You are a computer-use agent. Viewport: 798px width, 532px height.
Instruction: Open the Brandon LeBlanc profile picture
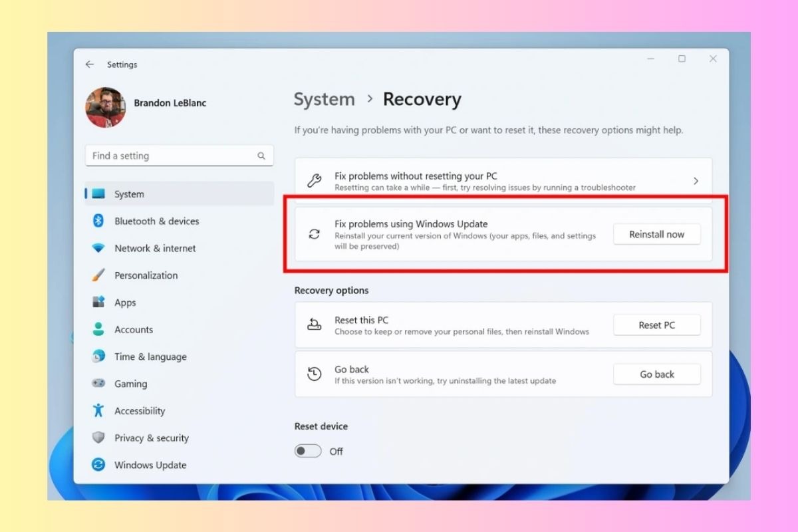pyautogui.click(x=106, y=107)
